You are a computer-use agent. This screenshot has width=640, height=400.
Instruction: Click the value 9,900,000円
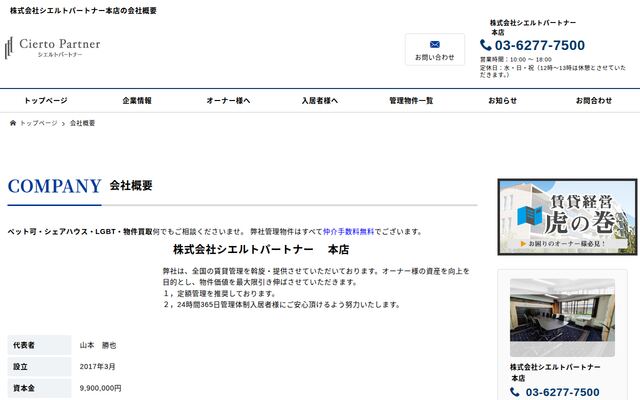pyautogui.click(x=100, y=388)
